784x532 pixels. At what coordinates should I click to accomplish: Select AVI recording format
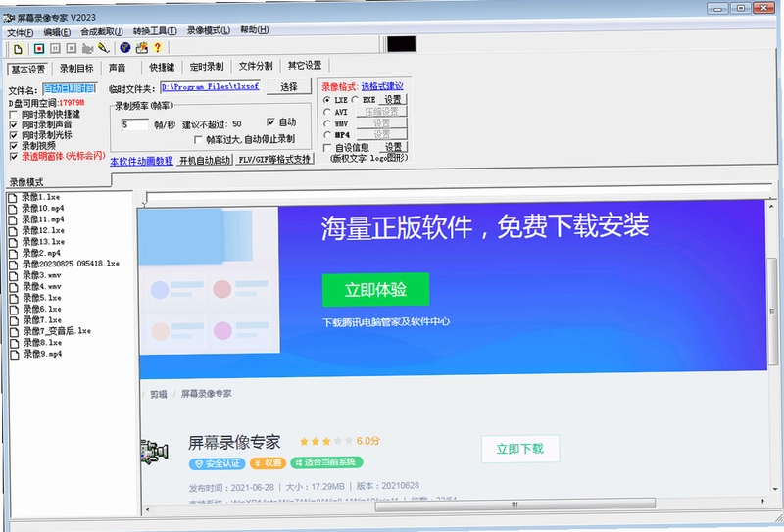(x=327, y=112)
